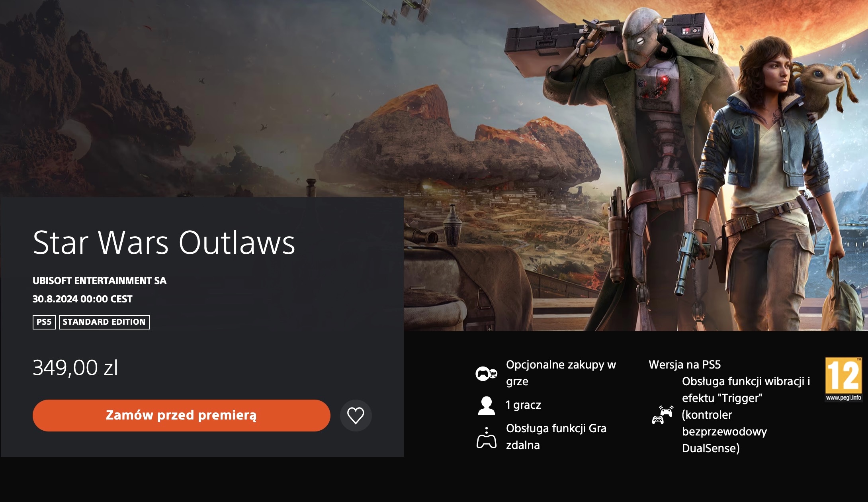Click the Zamów przed premierą pre-order button

(181, 415)
